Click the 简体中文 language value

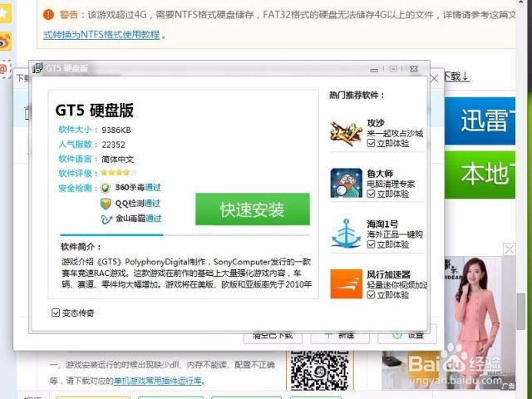(x=117, y=159)
